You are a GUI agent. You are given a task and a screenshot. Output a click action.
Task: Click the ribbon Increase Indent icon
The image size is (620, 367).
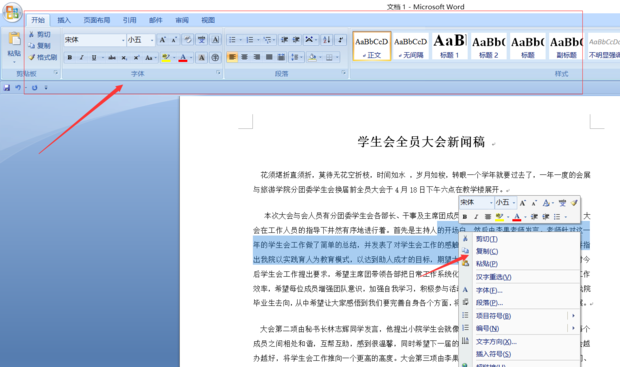(x=296, y=40)
